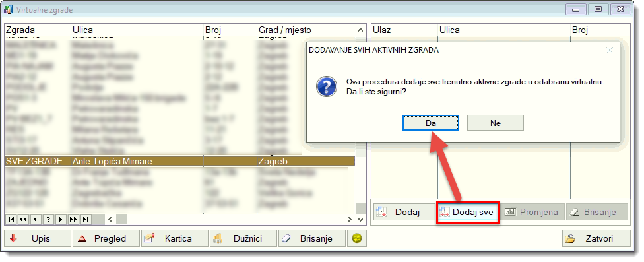Click the yellow refresh icon button

(357, 238)
